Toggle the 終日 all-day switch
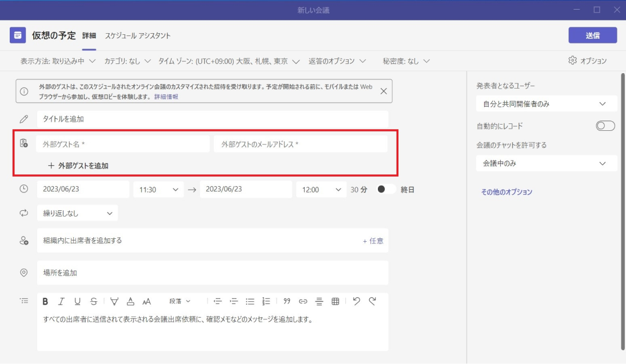The width and height of the screenshot is (626, 364). point(386,189)
